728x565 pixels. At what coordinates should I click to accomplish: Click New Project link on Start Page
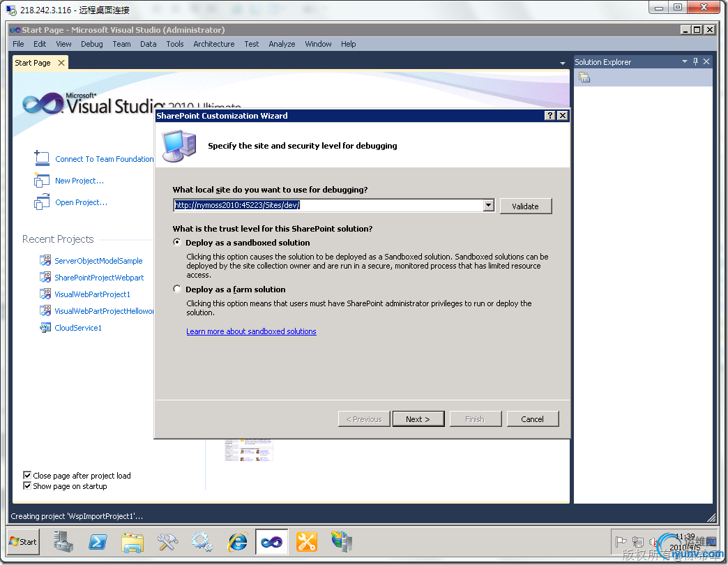click(x=79, y=181)
